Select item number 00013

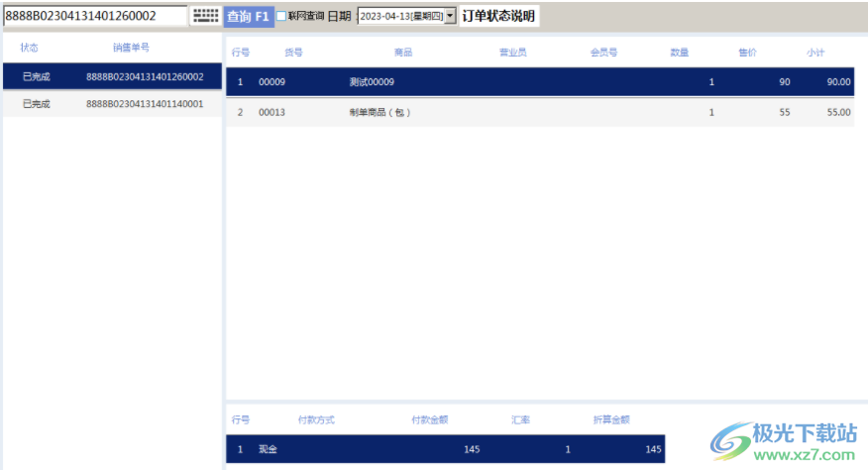271,112
